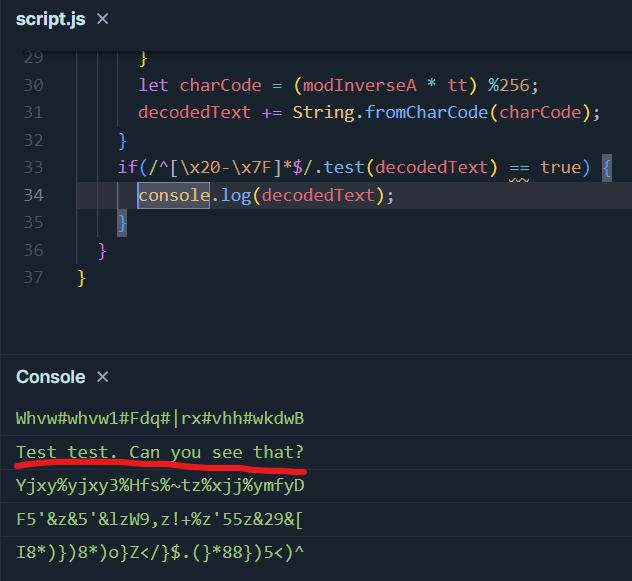This screenshot has width=632, height=581.
Task: Select console output 'Test test. Can you see that?'
Action: [x=160, y=452]
